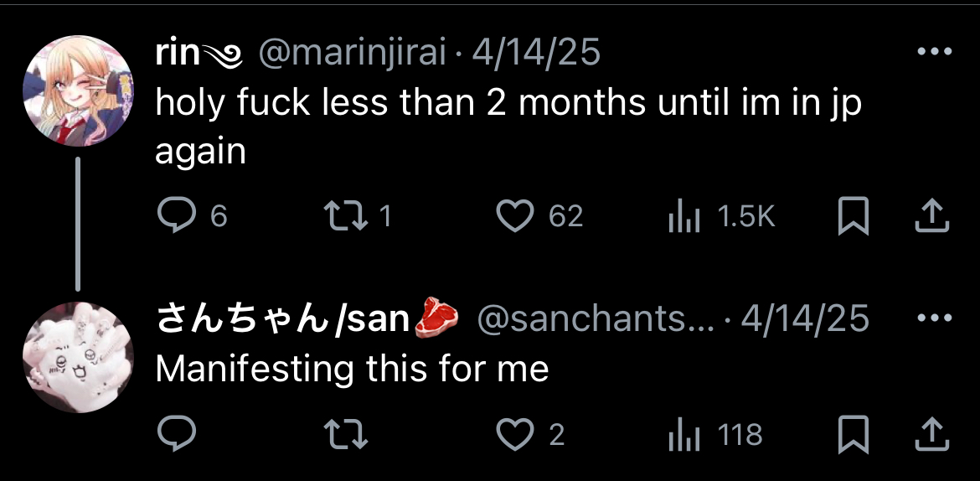The image size is (980, 481).
Task: Open san's white plush avatar picture
Action: click(78, 357)
